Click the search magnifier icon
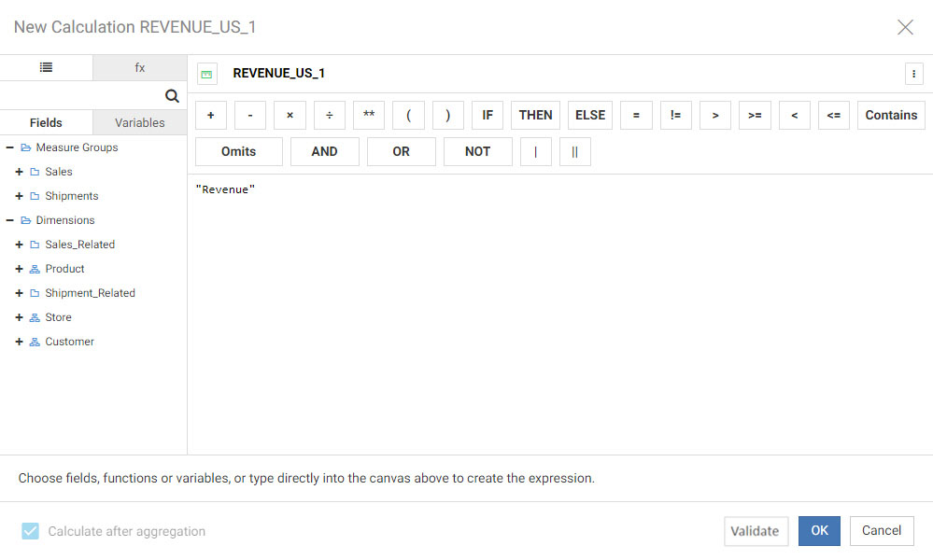 pos(172,95)
